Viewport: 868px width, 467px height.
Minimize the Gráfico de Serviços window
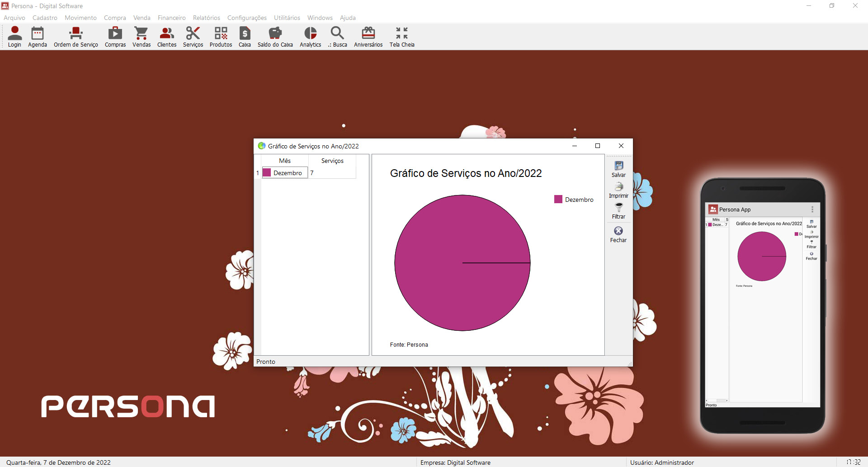(x=575, y=146)
